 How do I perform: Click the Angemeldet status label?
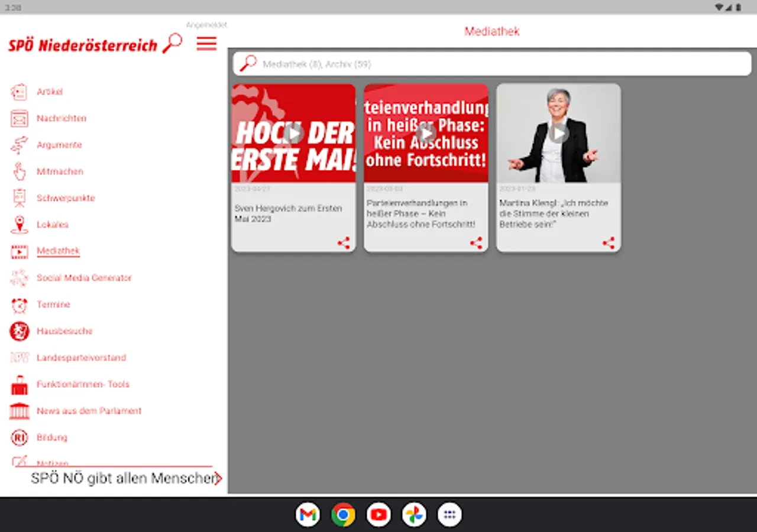click(206, 25)
